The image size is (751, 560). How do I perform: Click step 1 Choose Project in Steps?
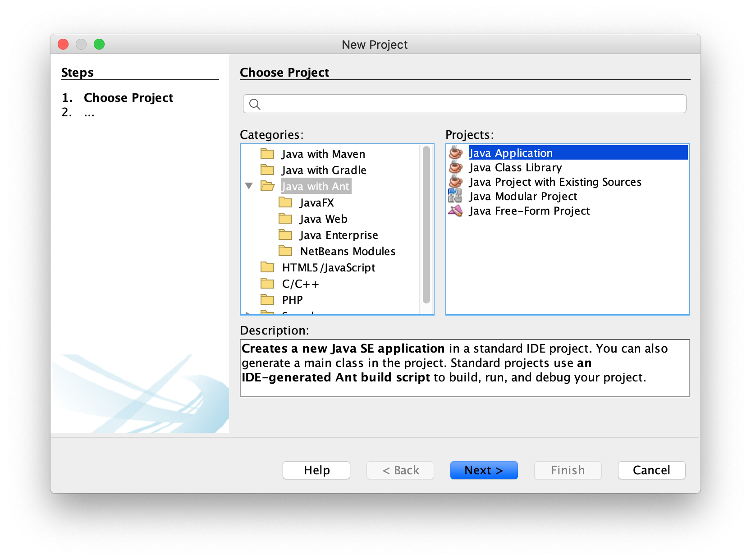[128, 97]
